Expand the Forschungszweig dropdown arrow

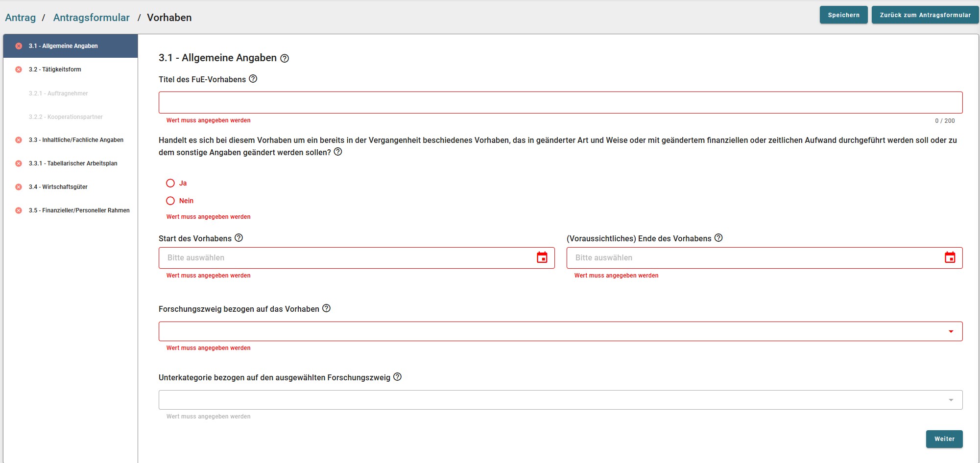pyautogui.click(x=951, y=331)
